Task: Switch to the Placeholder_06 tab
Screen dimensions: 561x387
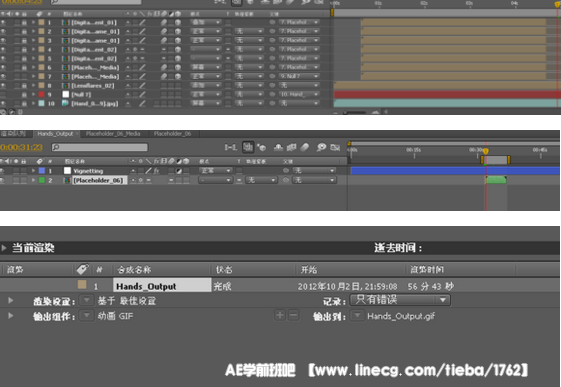Action: tap(172, 134)
